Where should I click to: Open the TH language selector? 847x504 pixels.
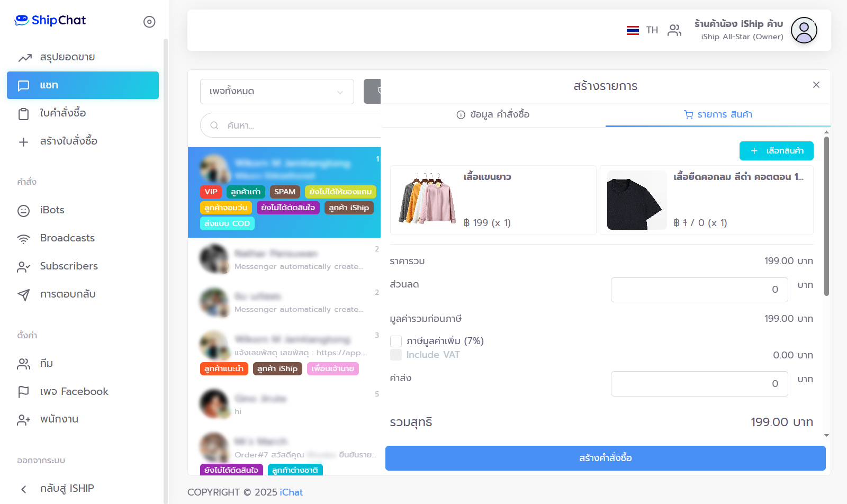[642, 30]
